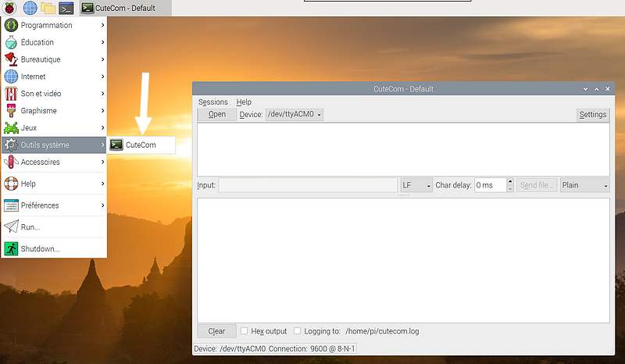Click the Outils système gear icon

11,145
